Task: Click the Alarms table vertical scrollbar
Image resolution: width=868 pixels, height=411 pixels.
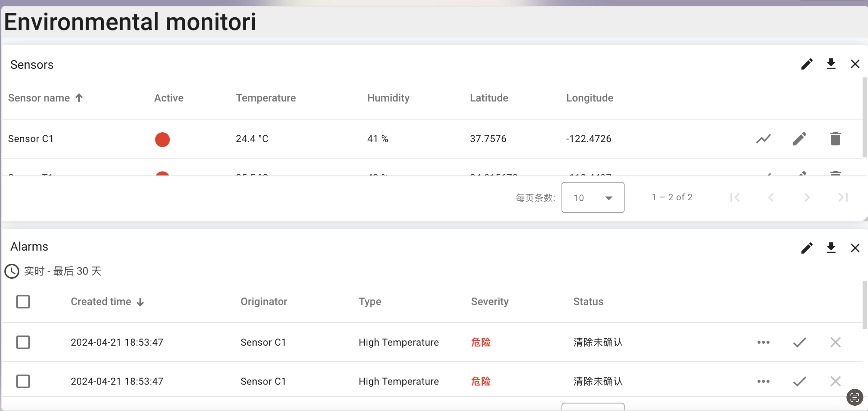Action: [x=865, y=305]
